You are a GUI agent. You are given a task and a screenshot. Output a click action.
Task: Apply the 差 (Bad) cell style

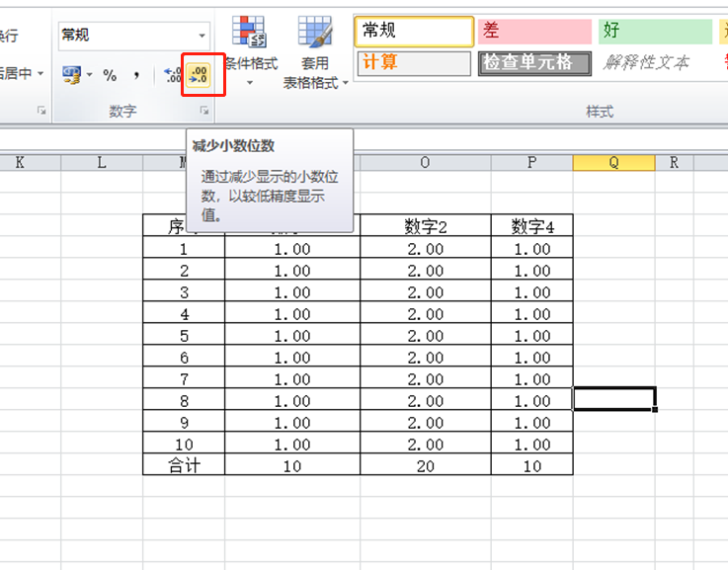pos(534,31)
